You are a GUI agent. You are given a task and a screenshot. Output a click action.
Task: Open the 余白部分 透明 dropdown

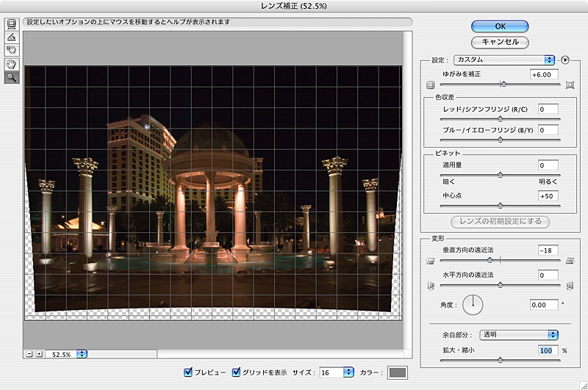pos(519,335)
